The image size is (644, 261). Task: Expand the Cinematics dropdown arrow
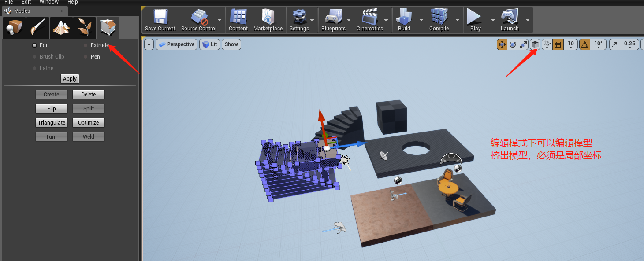point(387,20)
